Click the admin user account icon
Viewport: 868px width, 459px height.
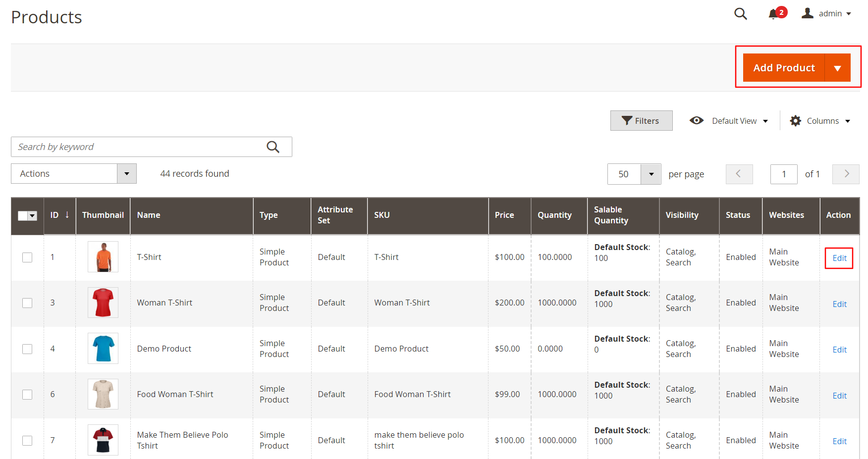[x=808, y=13]
